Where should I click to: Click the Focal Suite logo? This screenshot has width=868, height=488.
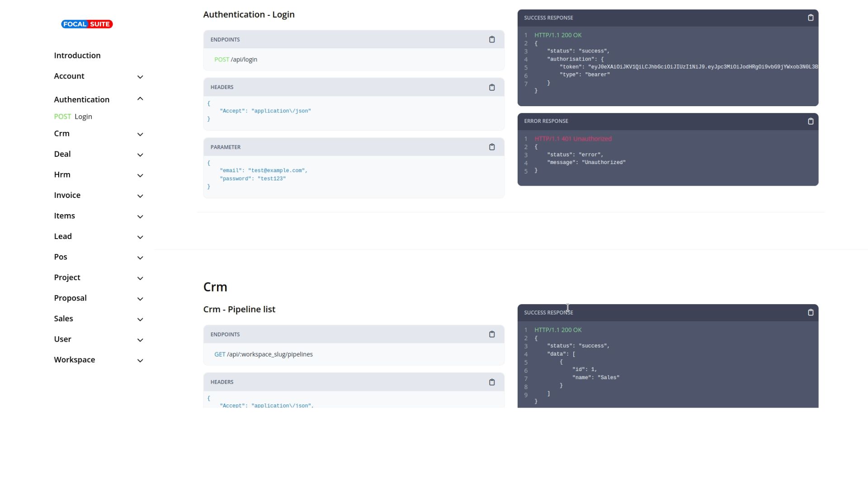pyautogui.click(x=87, y=24)
